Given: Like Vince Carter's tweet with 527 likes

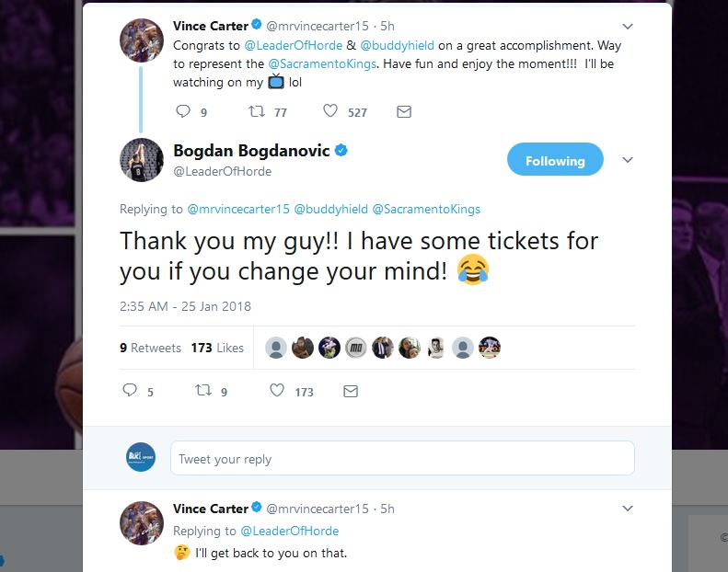Looking at the screenshot, I should [x=330, y=111].
